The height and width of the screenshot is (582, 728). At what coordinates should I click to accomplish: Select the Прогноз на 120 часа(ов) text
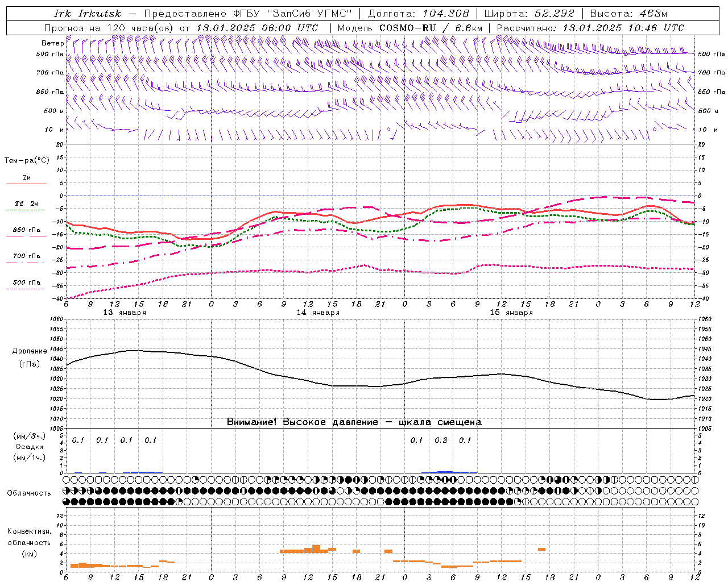coord(109,28)
